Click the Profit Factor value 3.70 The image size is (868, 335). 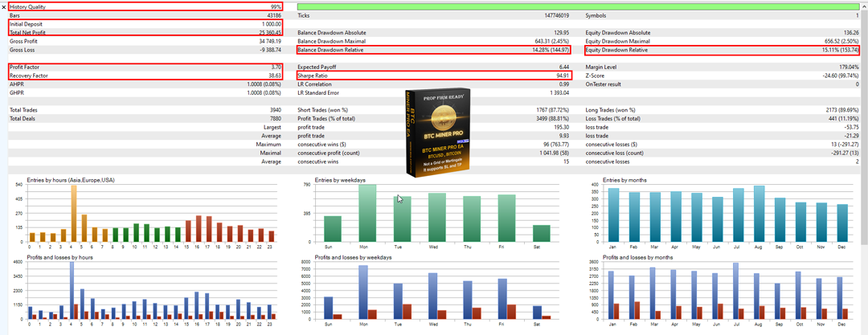(x=276, y=67)
